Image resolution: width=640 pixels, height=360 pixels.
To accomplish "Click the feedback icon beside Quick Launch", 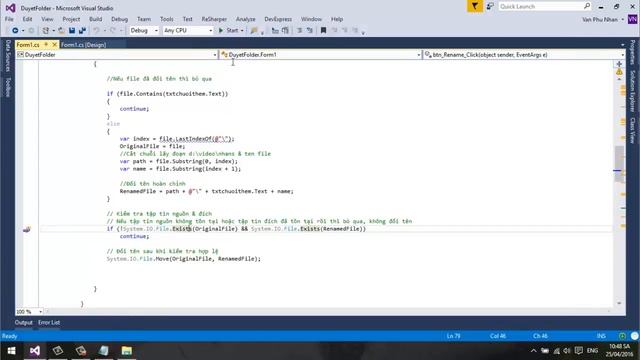I will (490, 7).
